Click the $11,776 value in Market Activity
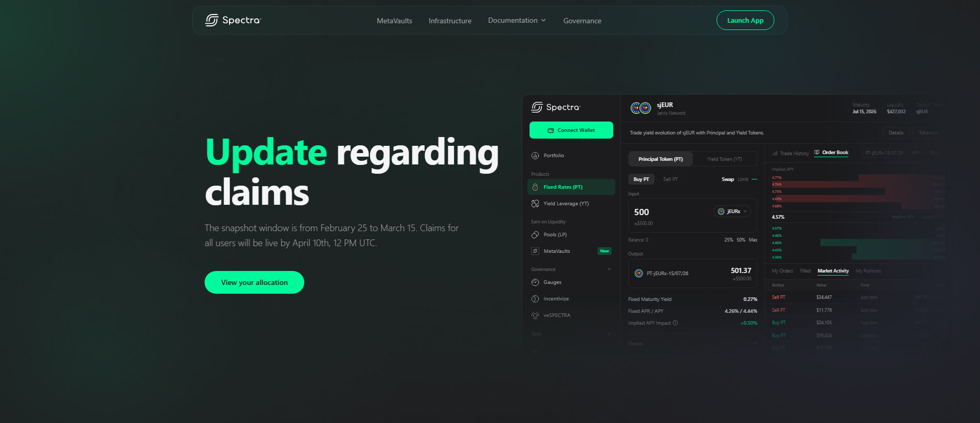This screenshot has width=980, height=423. [x=824, y=310]
